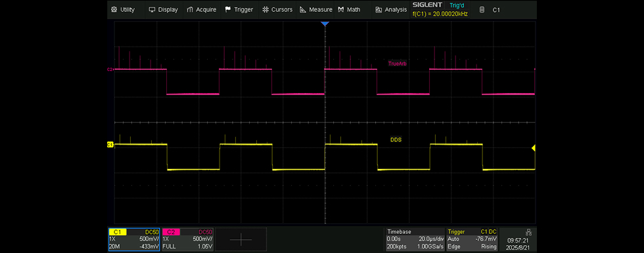644x253 pixels.
Task: Open the Display menu
Action: [163, 9]
